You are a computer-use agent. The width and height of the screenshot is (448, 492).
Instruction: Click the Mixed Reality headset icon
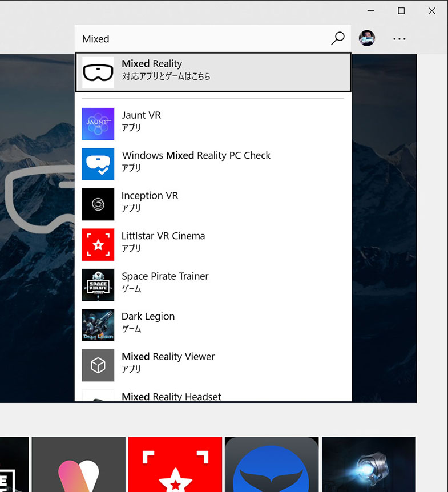(x=98, y=72)
